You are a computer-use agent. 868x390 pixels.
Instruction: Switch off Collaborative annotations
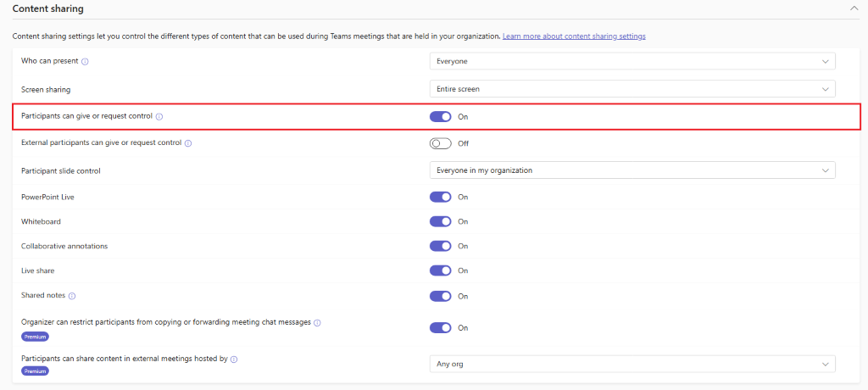441,246
